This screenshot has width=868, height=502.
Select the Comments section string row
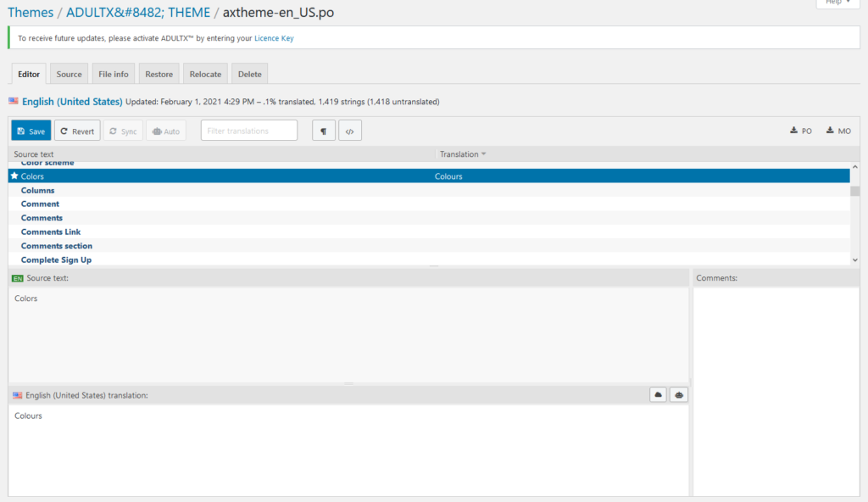(x=429, y=245)
